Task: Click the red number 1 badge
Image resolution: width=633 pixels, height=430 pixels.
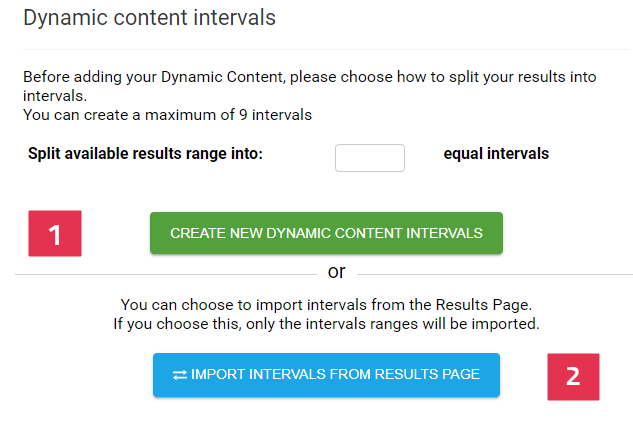Action: 55,233
